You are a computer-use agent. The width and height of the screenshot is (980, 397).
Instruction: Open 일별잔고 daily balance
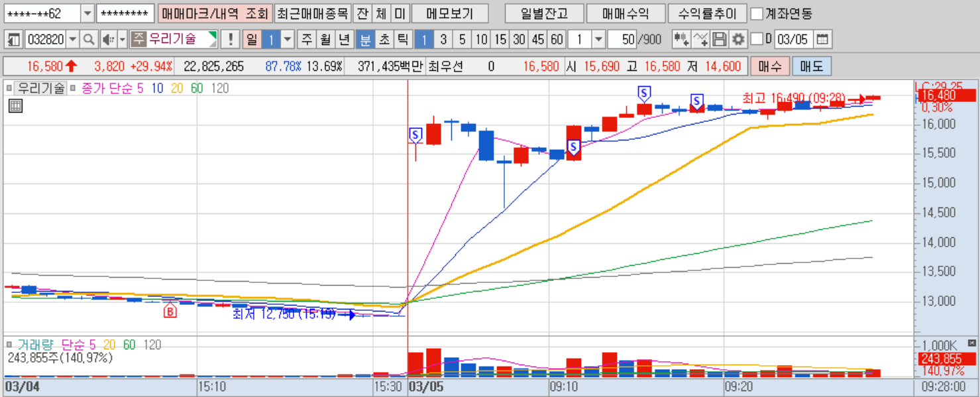click(x=545, y=13)
